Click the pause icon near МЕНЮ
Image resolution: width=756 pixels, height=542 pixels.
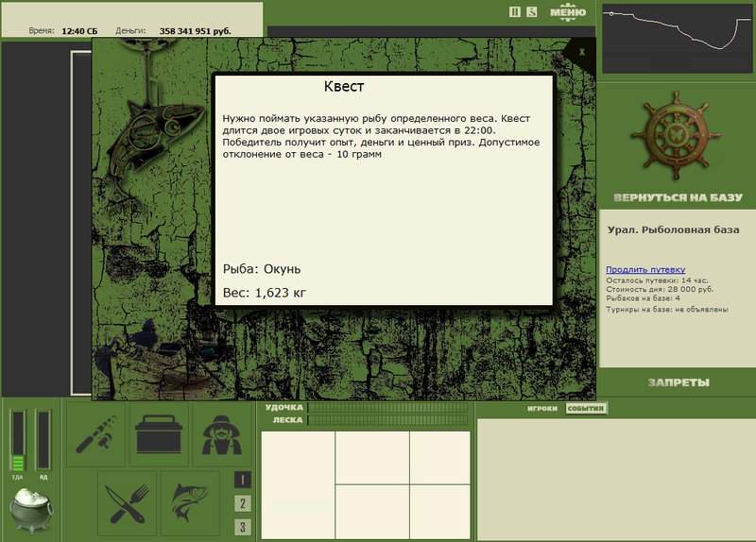(515, 12)
